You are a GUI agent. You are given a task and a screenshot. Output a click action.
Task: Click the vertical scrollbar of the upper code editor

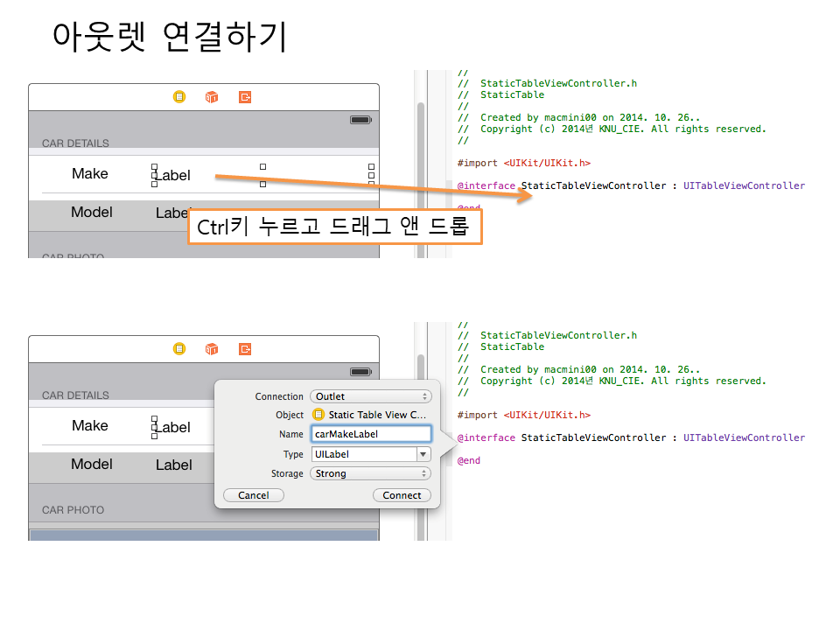pos(420,175)
